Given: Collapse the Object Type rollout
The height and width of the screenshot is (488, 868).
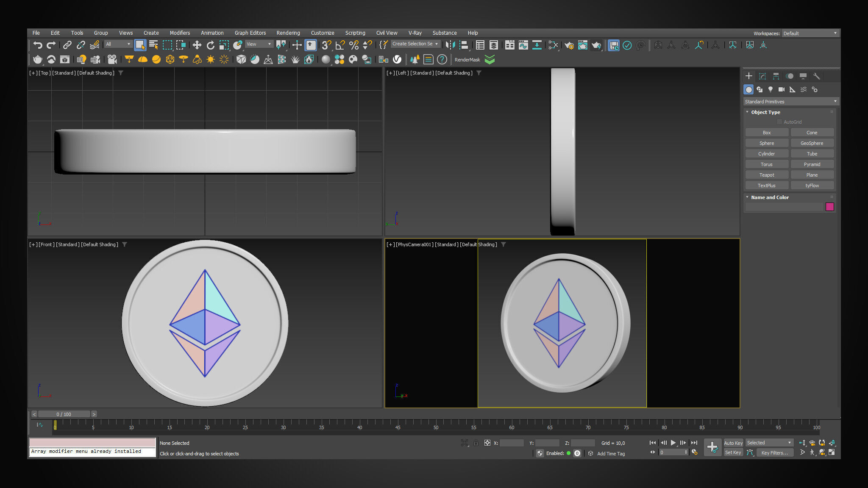Looking at the screenshot, I should 765,112.
